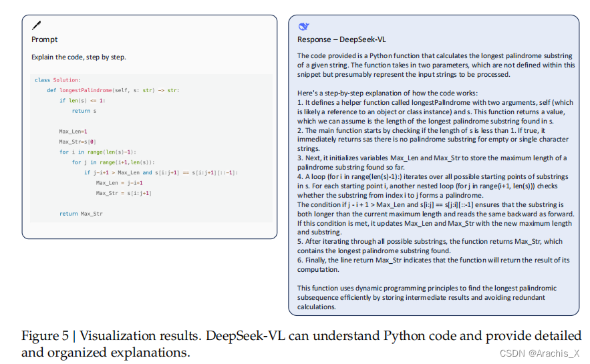Click the pen icon above Prompt
Image resolution: width=590 pixels, height=364 pixels.
click(37, 25)
